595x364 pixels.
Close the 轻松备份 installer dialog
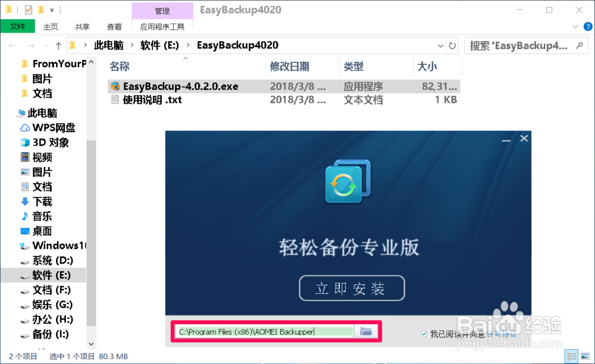pyautogui.click(x=524, y=139)
